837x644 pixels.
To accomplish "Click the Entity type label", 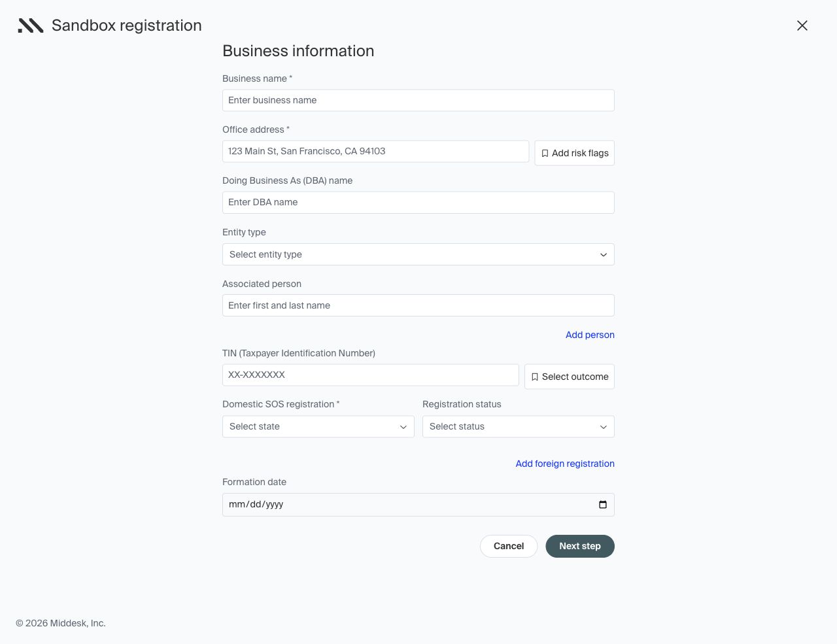I will point(244,232).
